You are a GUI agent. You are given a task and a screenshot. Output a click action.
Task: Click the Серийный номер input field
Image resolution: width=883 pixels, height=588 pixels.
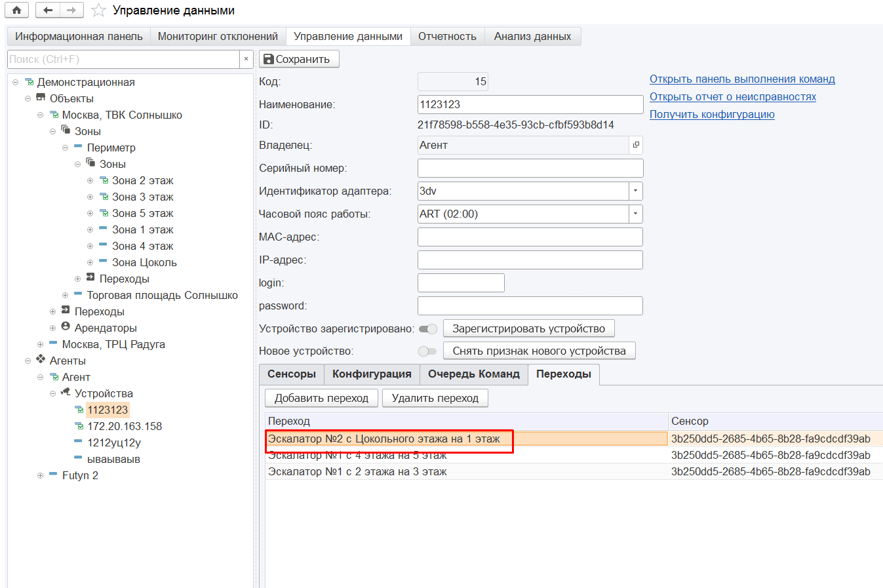coord(530,168)
